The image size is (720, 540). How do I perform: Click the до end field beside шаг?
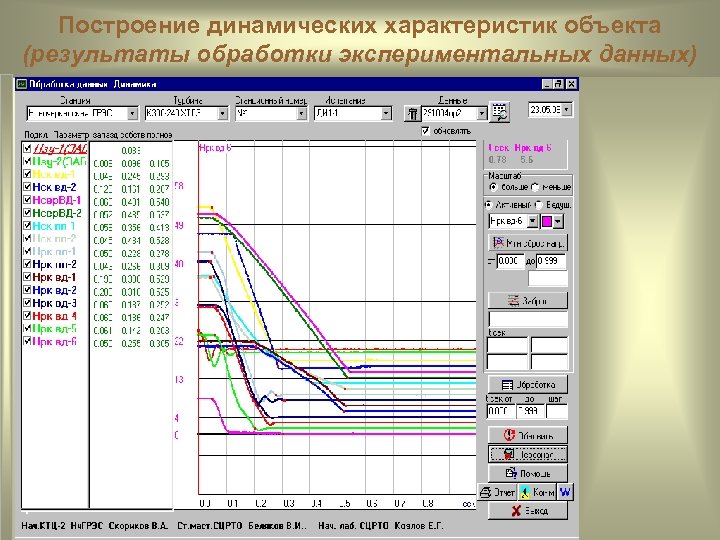pyautogui.click(x=530, y=411)
